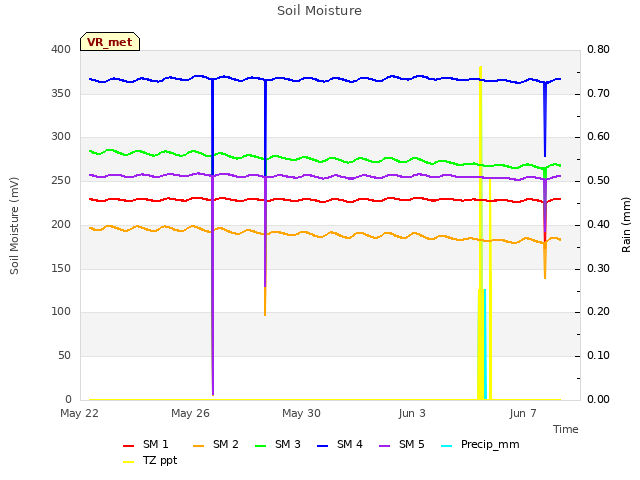Screen dimensions: 640x480
Task: Click the 150 left axis value
Action: point(61,269)
